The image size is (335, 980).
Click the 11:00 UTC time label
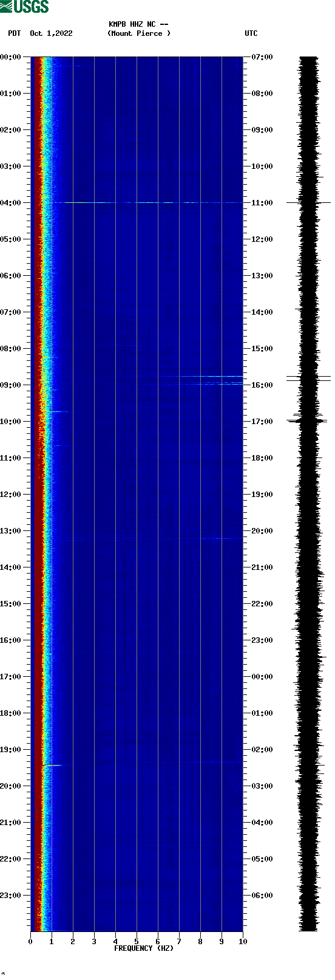coord(262,203)
